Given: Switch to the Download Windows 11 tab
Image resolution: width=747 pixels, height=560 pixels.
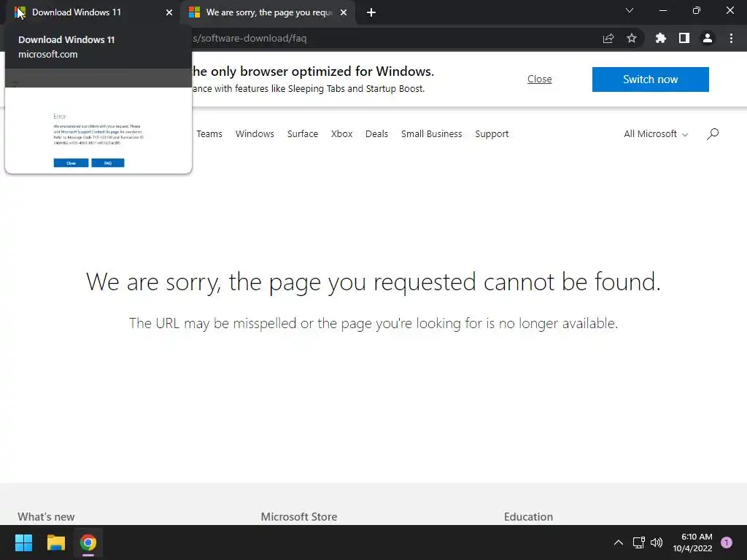Looking at the screenshot, I should coord(93,12).
